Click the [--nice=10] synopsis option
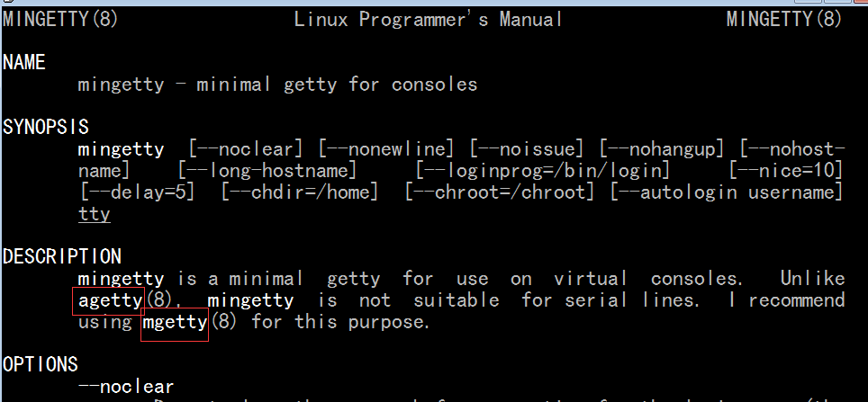The width and height of the screenshot is (868, 402). tap(786, 171)
